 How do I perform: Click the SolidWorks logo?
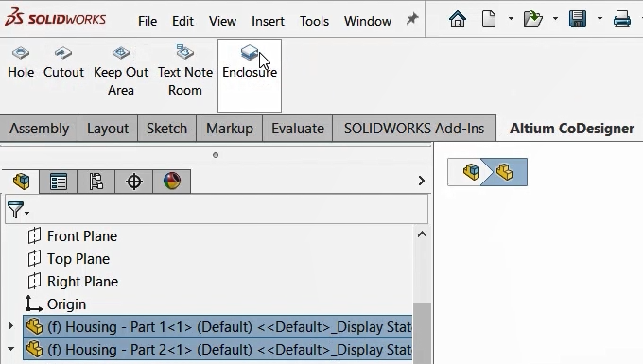click(x=55, y=18)
